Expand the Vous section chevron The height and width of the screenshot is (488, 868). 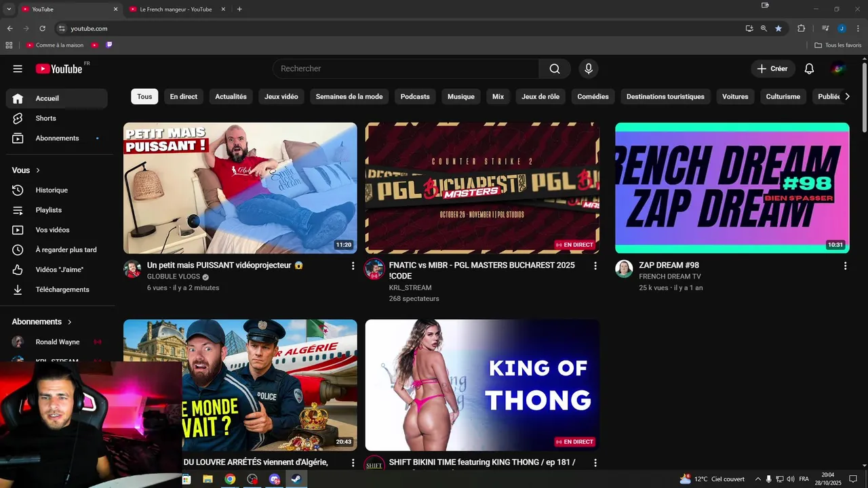click(x=38, y=170)
